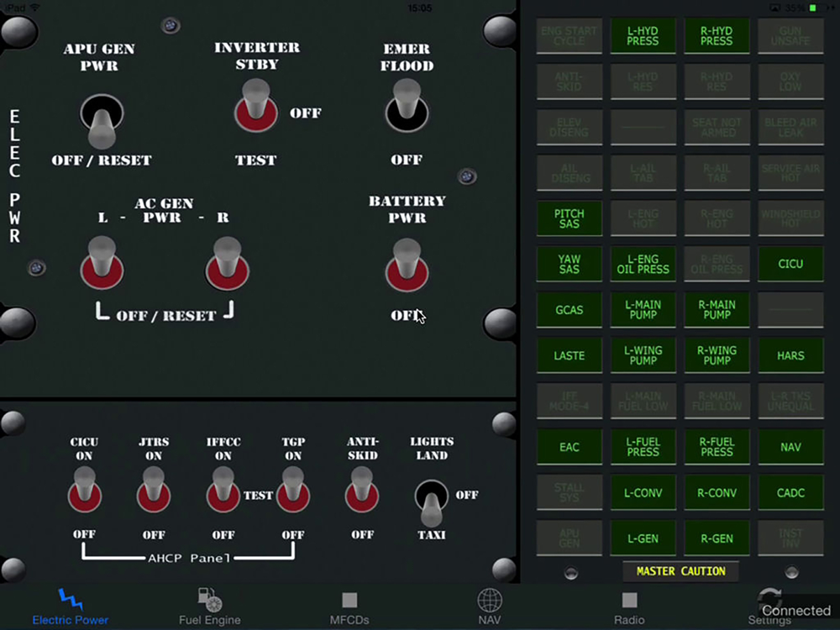Click the L-HYD PRESS caution light
This screenshot has height=630, width=840.
coord(643,36)
